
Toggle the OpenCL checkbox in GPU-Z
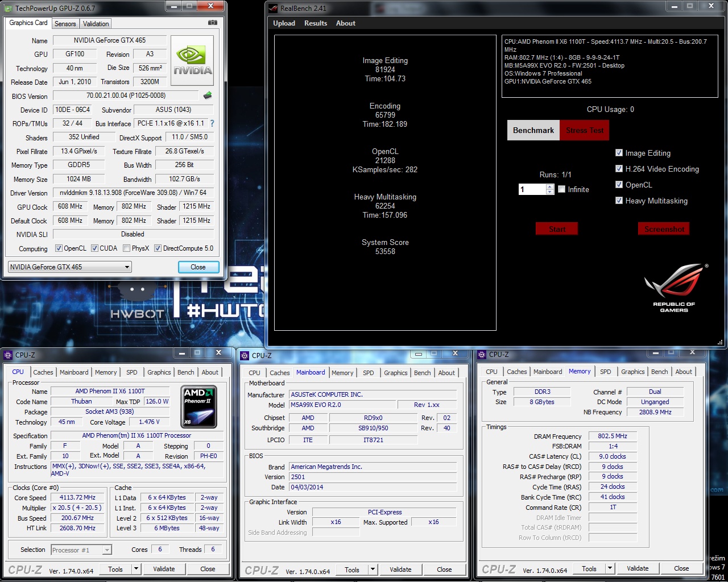tap(59, 248)
